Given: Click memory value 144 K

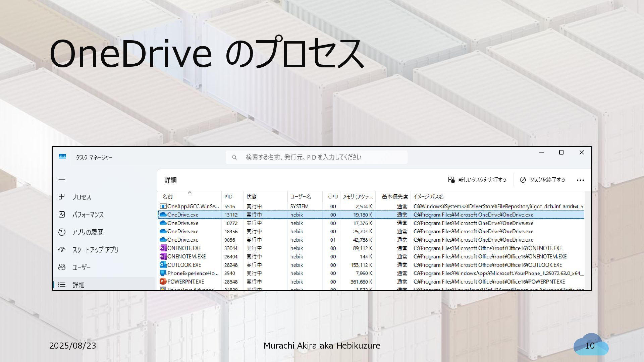Looking at the screenshot, I should (x=366, y=256).
